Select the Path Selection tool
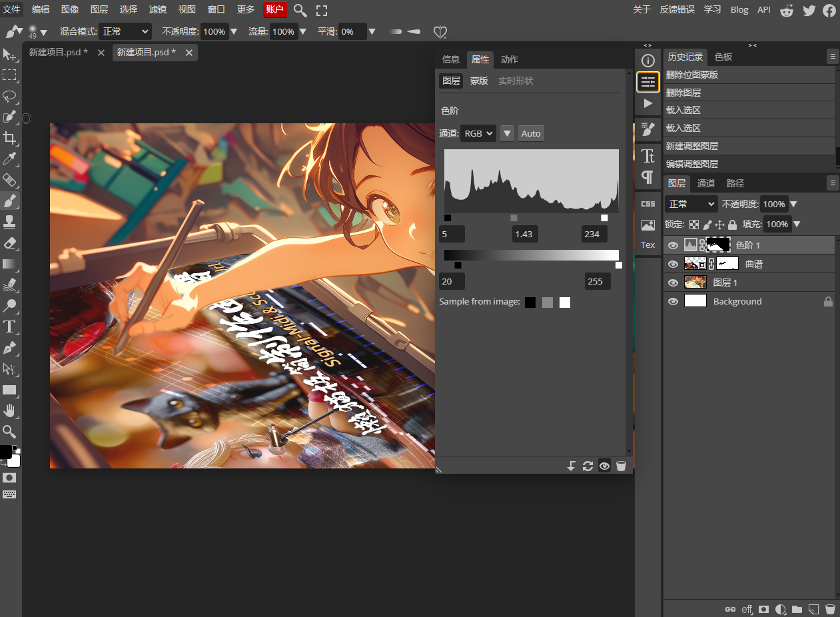 [9, 368]
